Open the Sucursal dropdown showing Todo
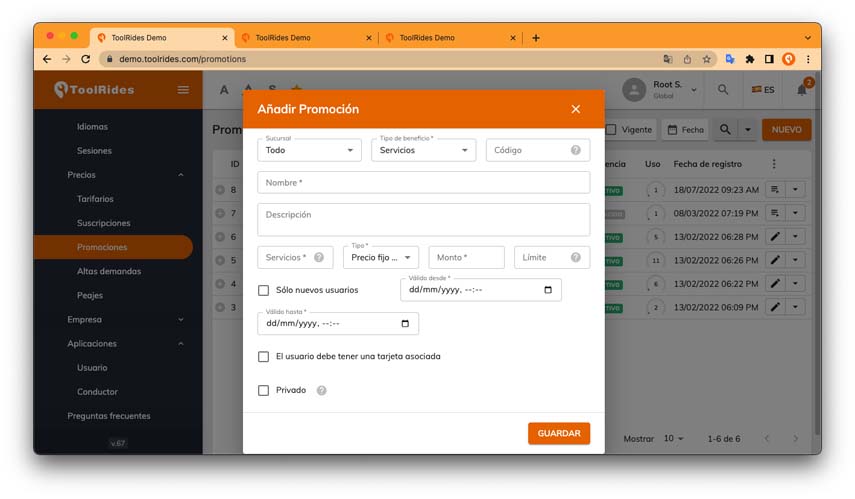The width and height of the screenshot is (855, 499). [x=309, y=150]
